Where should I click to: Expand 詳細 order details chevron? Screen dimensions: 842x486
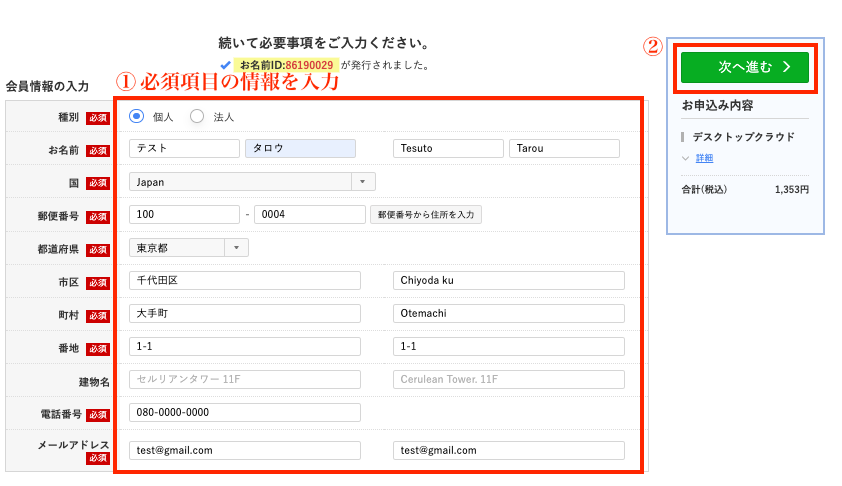(x=686, y=158)
